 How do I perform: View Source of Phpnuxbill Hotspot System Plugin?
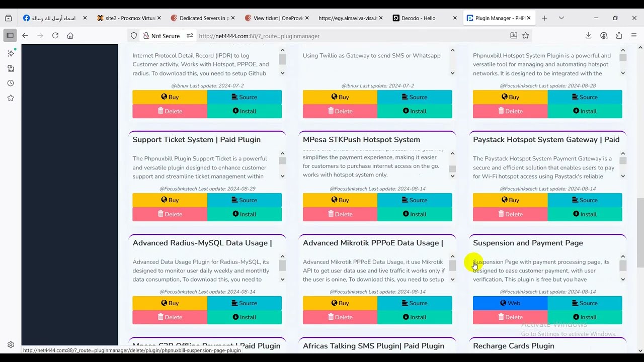(x=585, y=97)
